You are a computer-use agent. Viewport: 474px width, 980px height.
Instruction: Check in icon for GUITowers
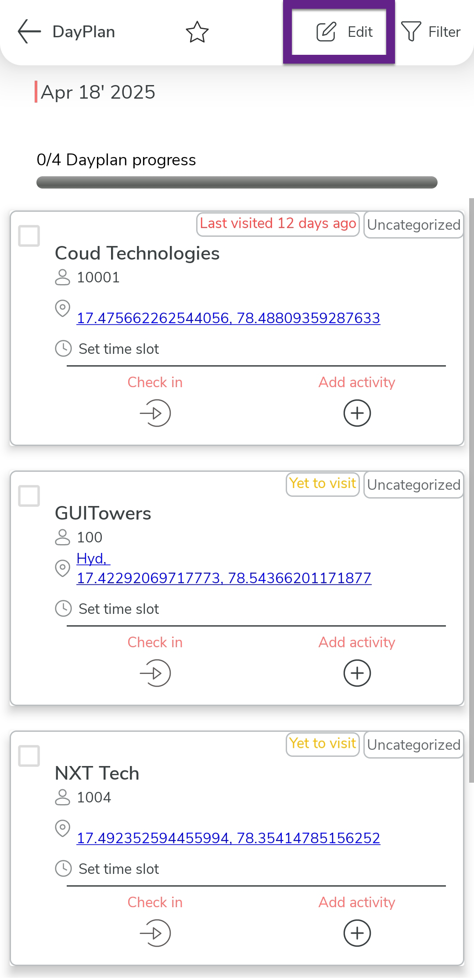155,673
